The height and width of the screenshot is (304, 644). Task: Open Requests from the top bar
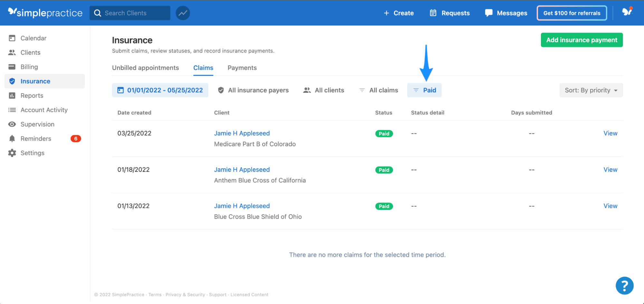pos(449,13)
